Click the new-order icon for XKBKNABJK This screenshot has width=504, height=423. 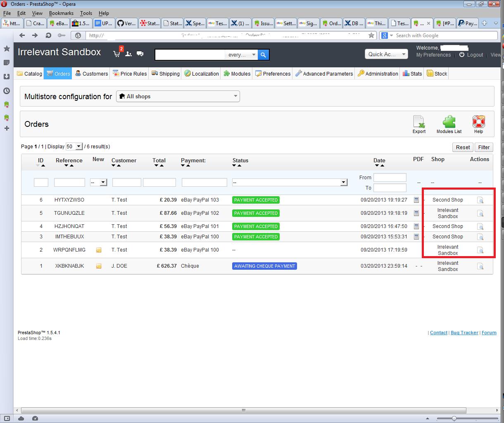click(99, 266)
